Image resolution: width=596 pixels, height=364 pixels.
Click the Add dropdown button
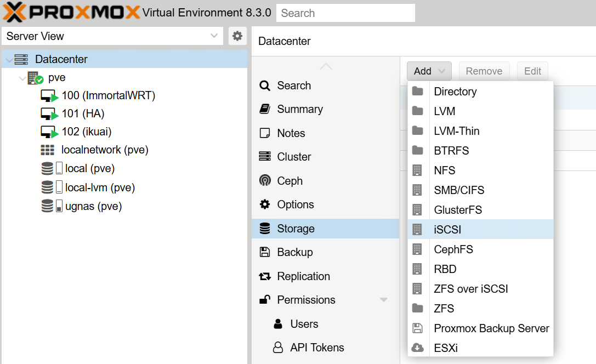429,71
